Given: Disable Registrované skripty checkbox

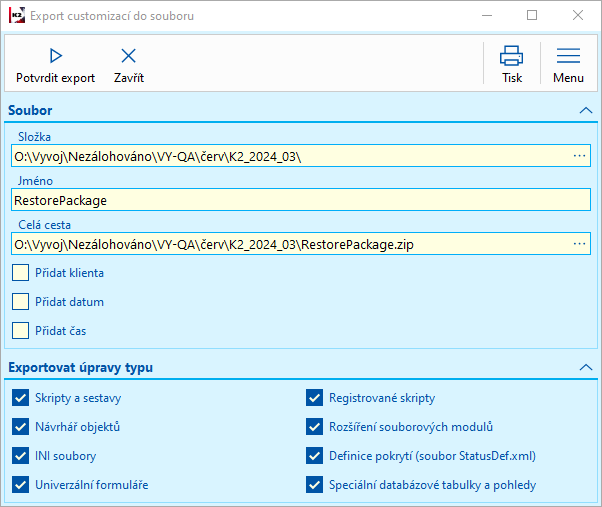Looking at the screenshot, I should click(315, 398).
